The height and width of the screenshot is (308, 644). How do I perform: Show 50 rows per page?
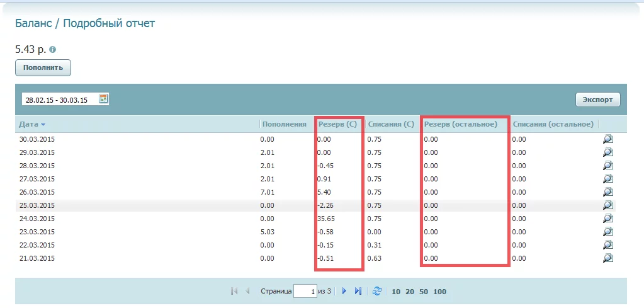click(424, 292)
